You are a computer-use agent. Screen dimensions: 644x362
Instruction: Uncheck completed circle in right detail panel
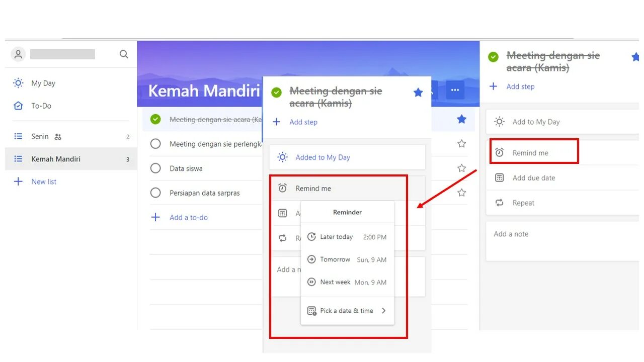click(494, 57)
